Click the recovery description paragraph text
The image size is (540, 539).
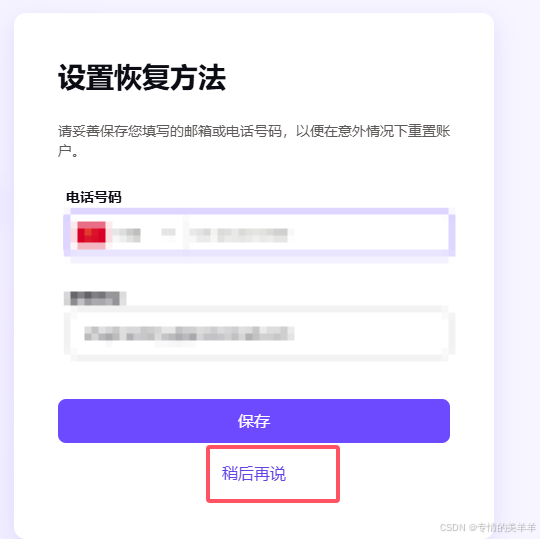click(x=254, y=141)
